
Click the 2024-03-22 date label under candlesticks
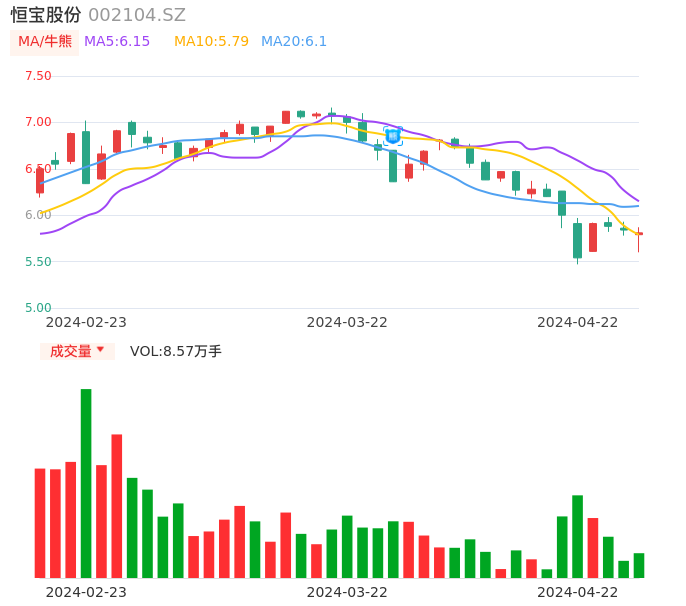click(x=347, y=322)
